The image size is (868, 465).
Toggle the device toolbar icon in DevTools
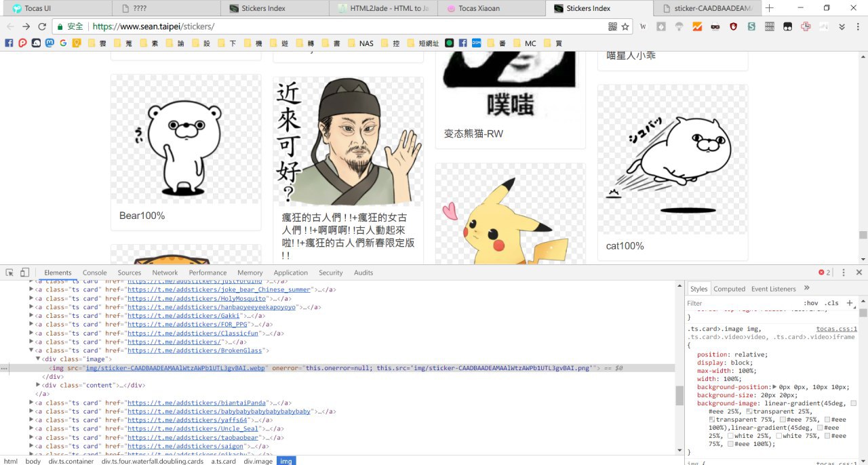point(24,272)
